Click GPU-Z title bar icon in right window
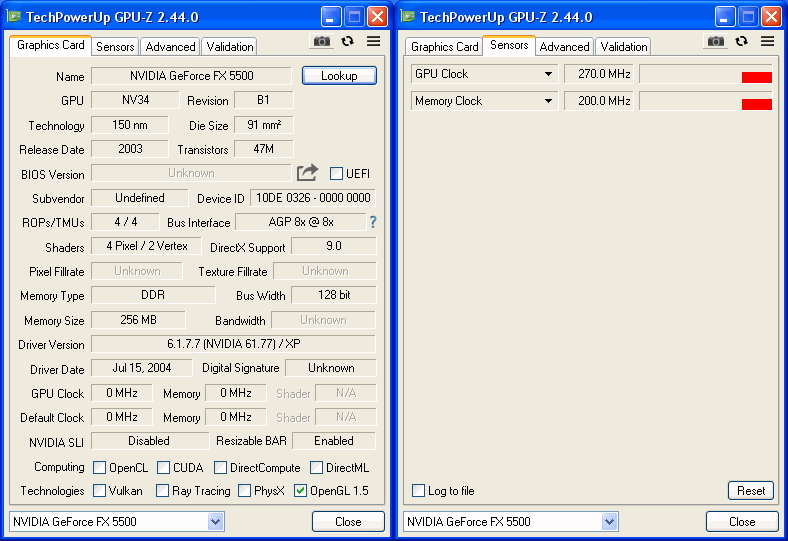Image resolution: width=788 pixels, height=541 pixels. [x=408, y=17]
